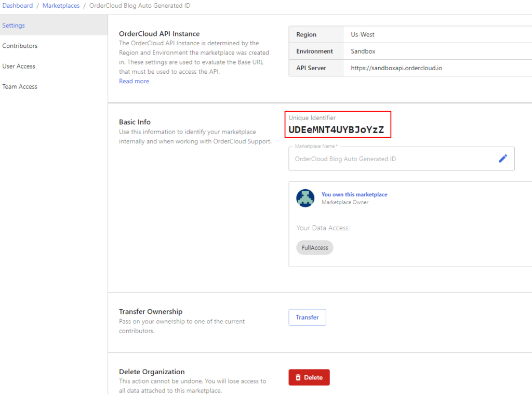532x395 pixels.
Task: Click the 'Transfer Ownership' heading
Action: click(151, 311)
